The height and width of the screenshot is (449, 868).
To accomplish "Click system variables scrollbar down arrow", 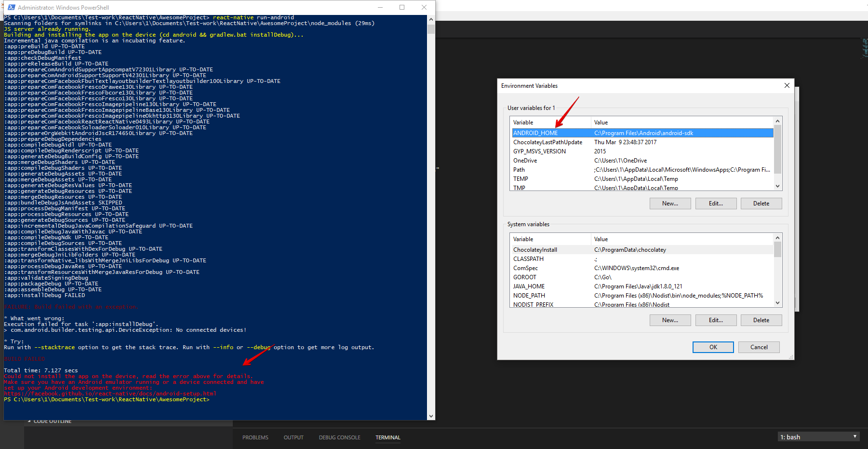I will (777, 303).
